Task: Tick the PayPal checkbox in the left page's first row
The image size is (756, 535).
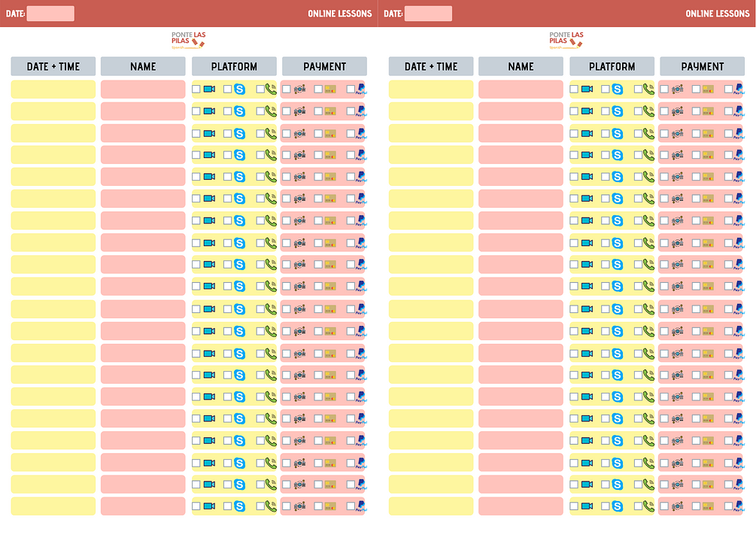Action: click(x=351, y=89)
